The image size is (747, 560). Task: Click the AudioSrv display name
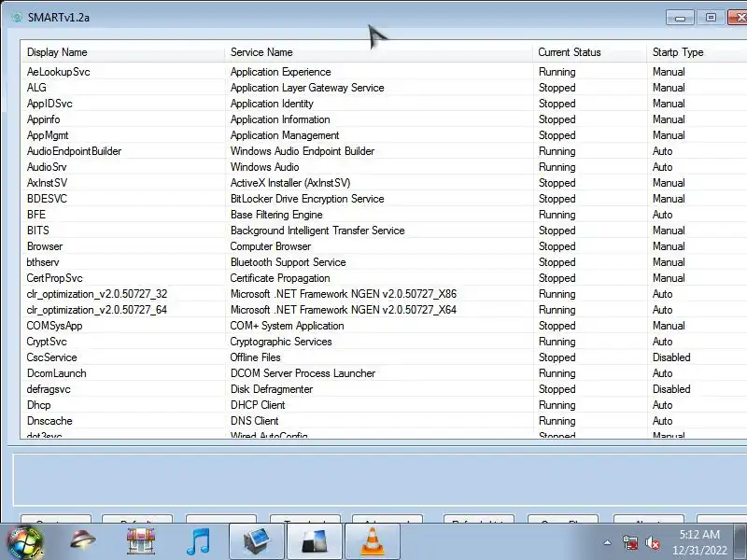click(47, 167)
